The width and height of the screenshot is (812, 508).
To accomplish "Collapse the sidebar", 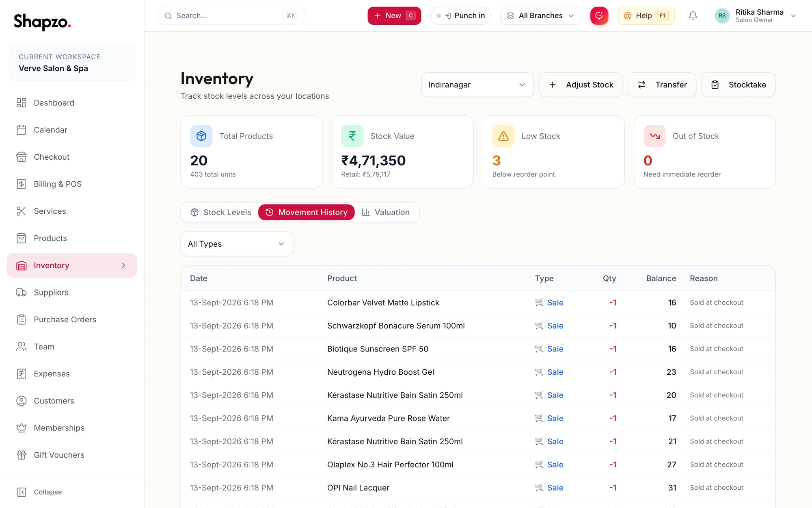I will tap(39, 492).
